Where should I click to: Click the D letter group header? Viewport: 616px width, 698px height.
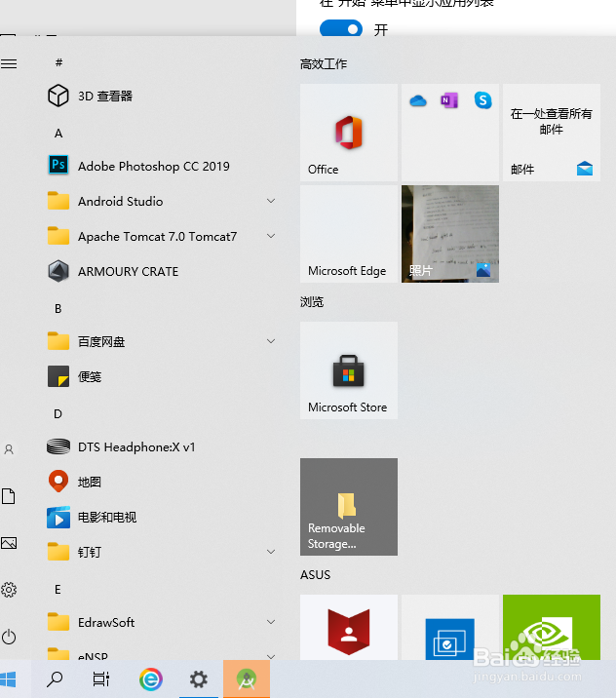tap(58, 414)
